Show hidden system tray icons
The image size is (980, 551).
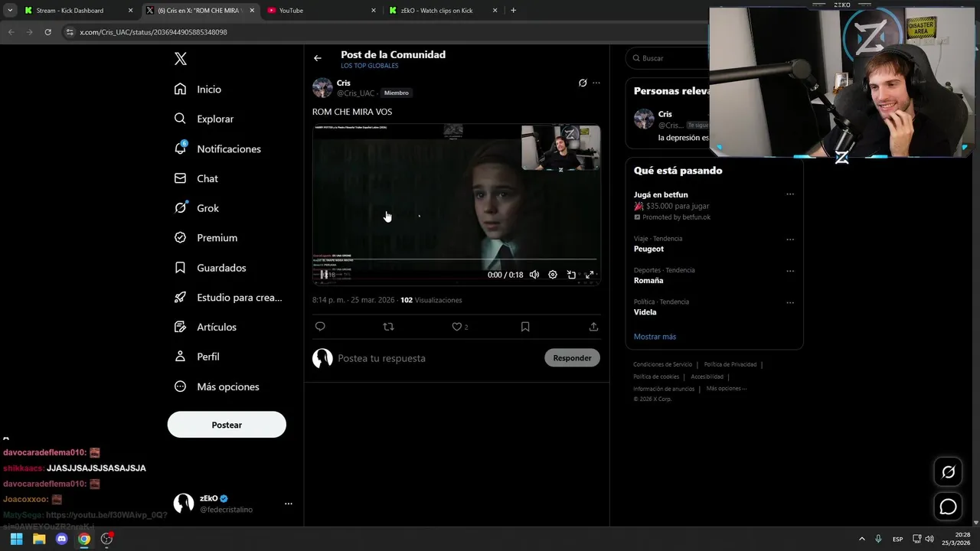point(861,539)
